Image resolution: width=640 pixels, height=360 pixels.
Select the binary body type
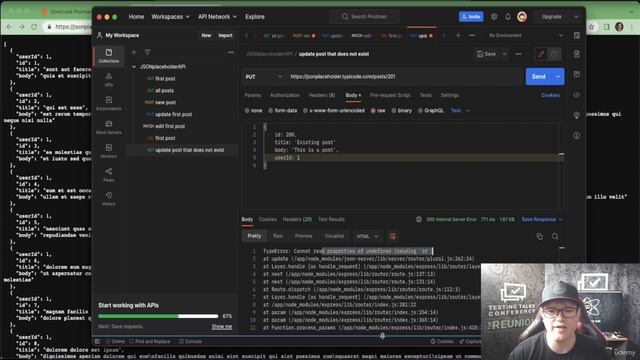point(402,111)
